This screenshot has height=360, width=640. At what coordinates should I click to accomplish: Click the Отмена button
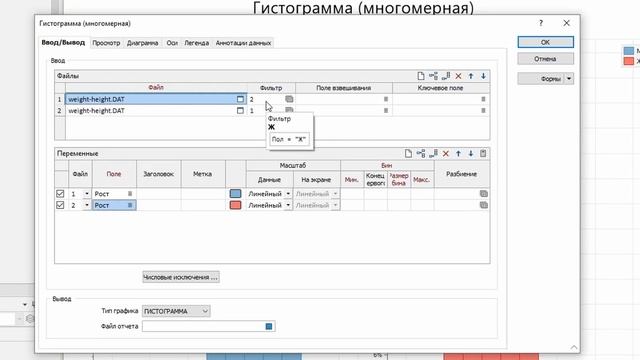[545, 59]
